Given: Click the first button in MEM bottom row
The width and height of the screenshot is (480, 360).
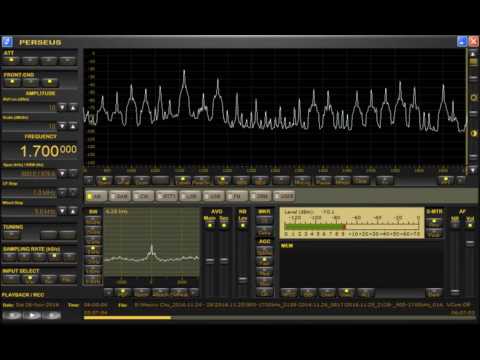Looking at the screenshot, I should point(289,293).
